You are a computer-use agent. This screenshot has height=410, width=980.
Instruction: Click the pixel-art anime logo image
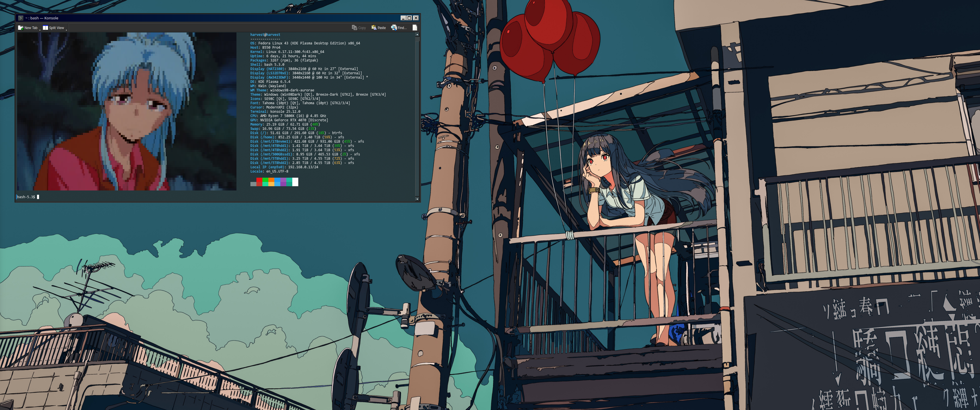pos(126,111)
